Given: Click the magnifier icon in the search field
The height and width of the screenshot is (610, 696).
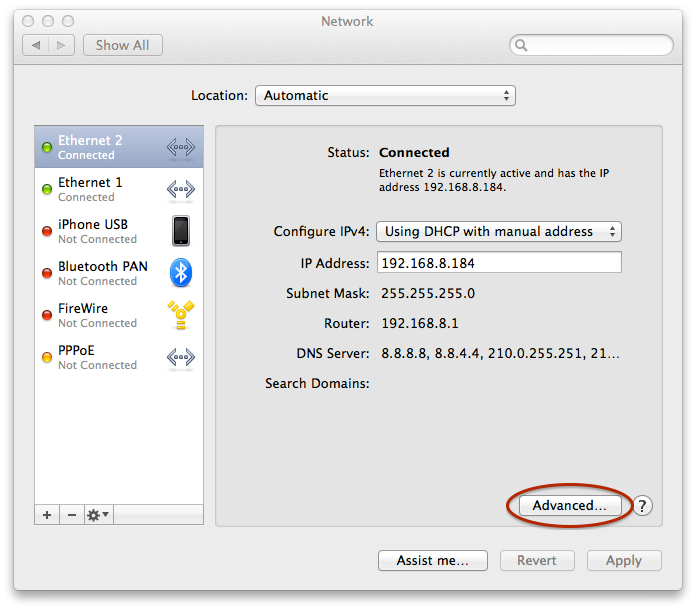Looking at the screenshot, I should pyautogui.click(x=521, y=45).
